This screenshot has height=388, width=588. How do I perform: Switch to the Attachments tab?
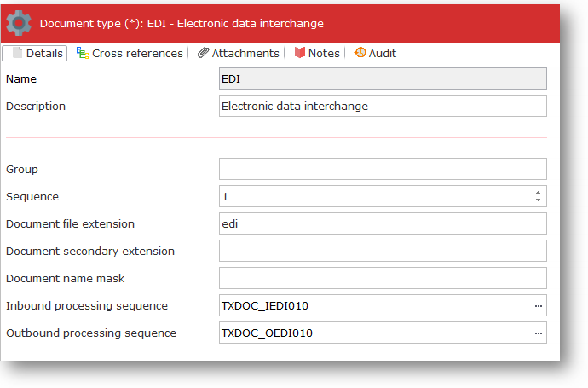pyautogui.click(x=245, y=53)
